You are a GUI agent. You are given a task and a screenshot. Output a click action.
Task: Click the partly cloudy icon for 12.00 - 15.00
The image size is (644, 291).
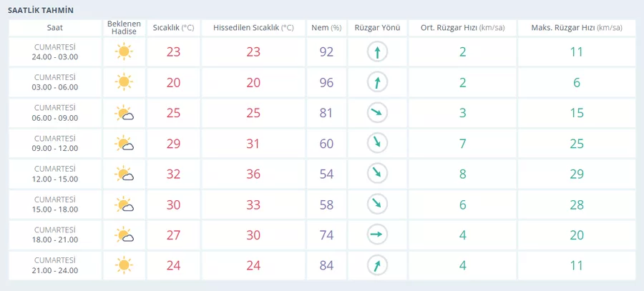pyautogui.click(x=124, y=174)
